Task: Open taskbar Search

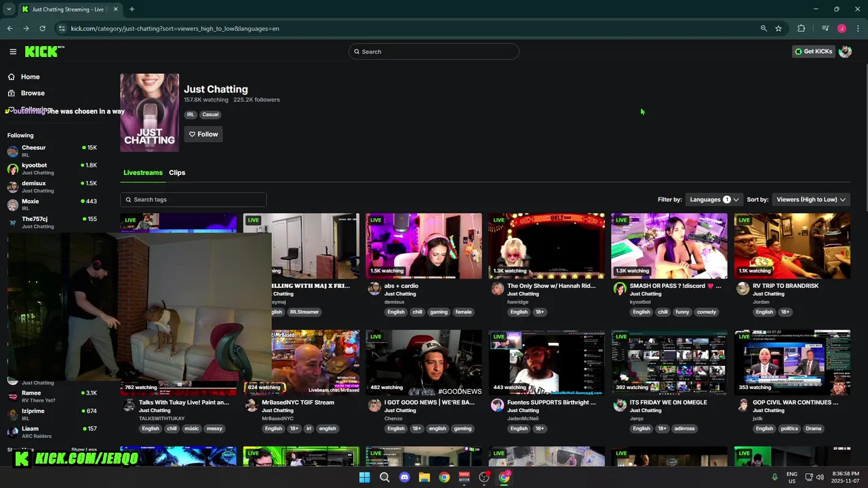Action: pyautogui.click(x=384, y=477)
